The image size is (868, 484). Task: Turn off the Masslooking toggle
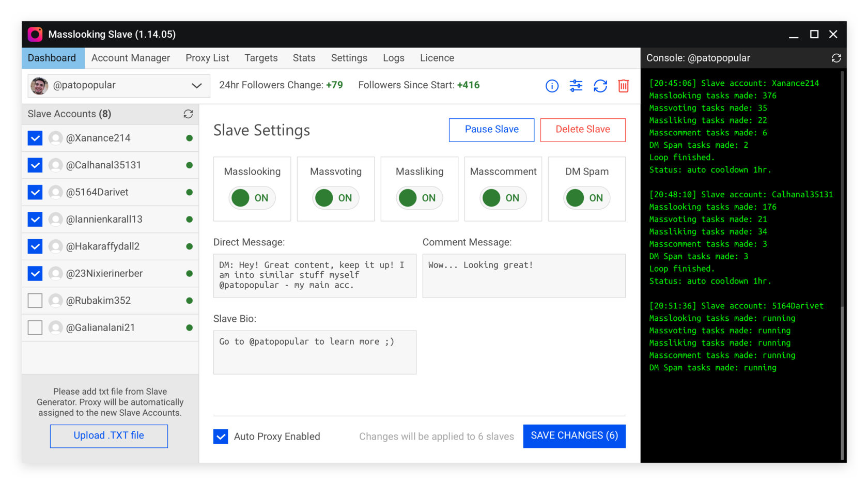tap(252, 198)
